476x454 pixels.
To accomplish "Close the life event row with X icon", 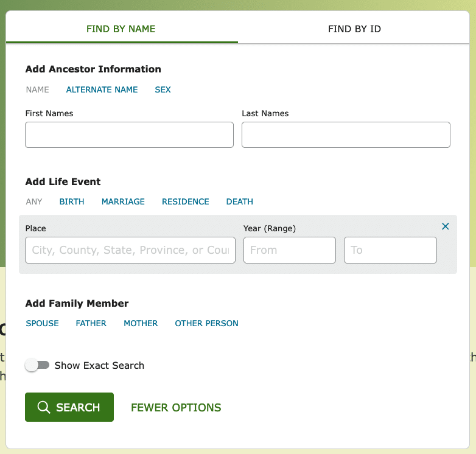I will coord(445,226).
